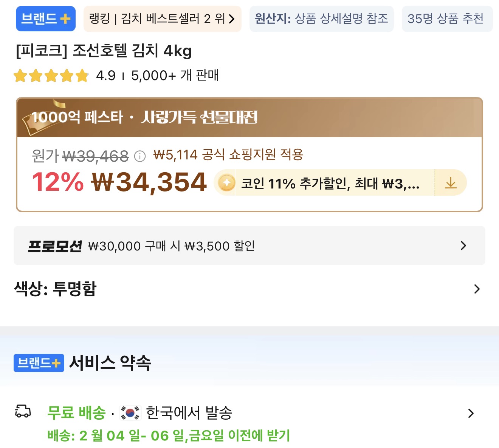
Task: Open the 색상: 투명함 option chevron
Action: click(477, 289)
